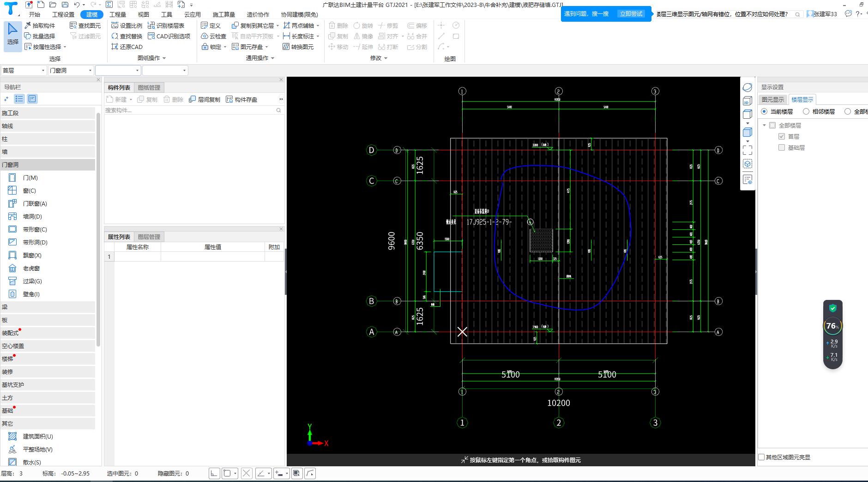Screen dimensions: 868x482
Task: Expand the 通用操作 group dropdown
Action: (x=272, y=58)
